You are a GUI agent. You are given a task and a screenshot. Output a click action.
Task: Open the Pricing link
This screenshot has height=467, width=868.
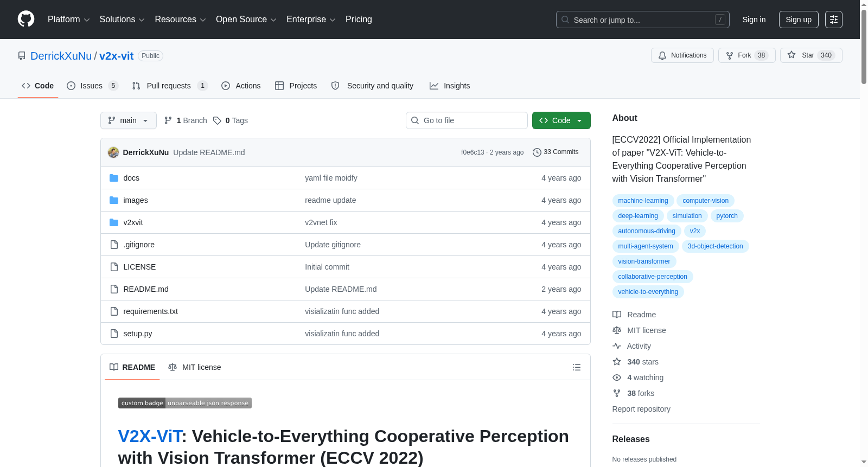[x=359, y=20]
